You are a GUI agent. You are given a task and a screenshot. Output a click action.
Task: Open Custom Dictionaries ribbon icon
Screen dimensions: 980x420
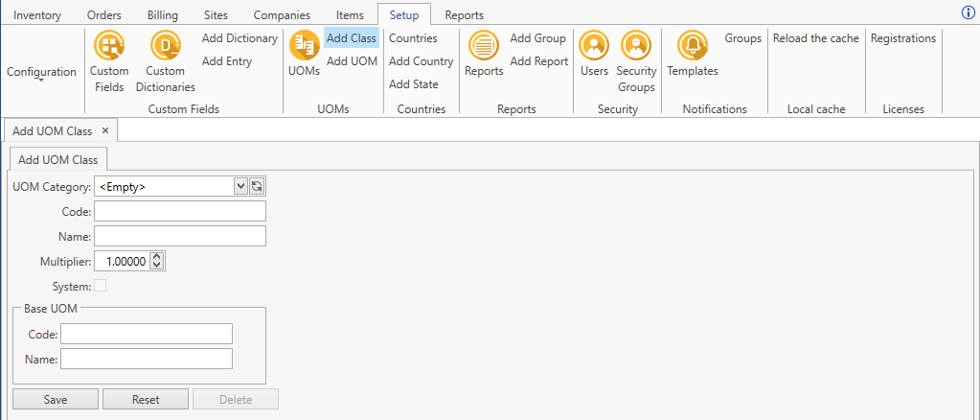tap(166, 62)
